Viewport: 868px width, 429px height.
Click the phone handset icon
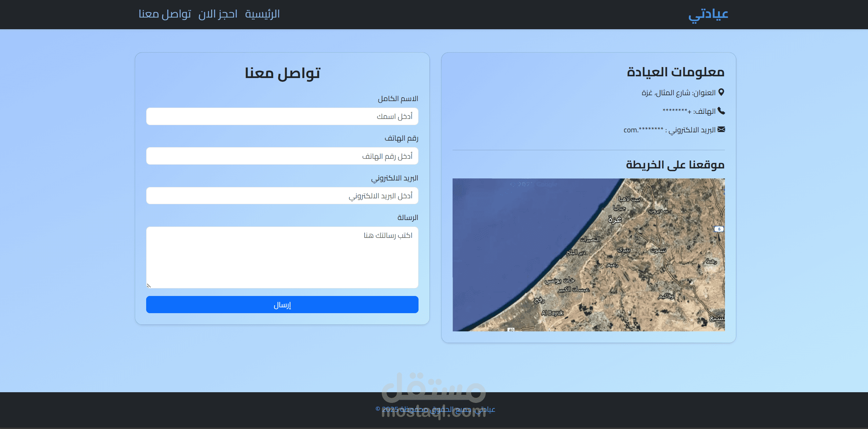721,111
